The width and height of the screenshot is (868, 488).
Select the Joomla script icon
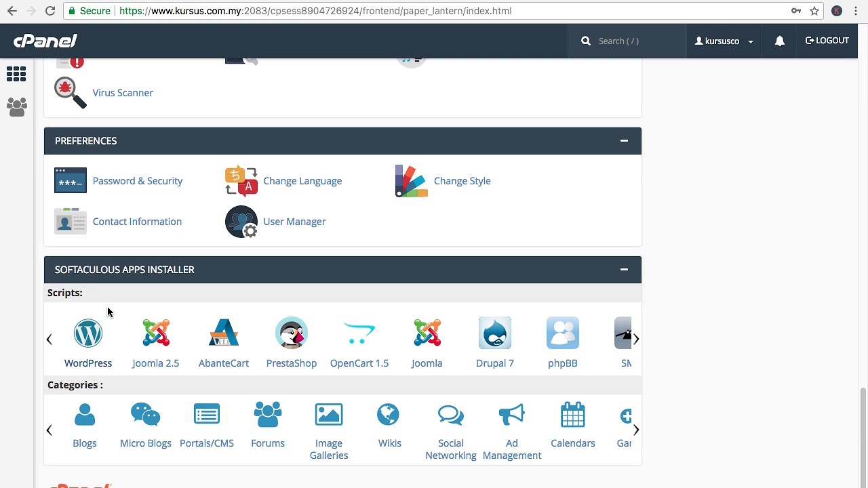point(427,333)
